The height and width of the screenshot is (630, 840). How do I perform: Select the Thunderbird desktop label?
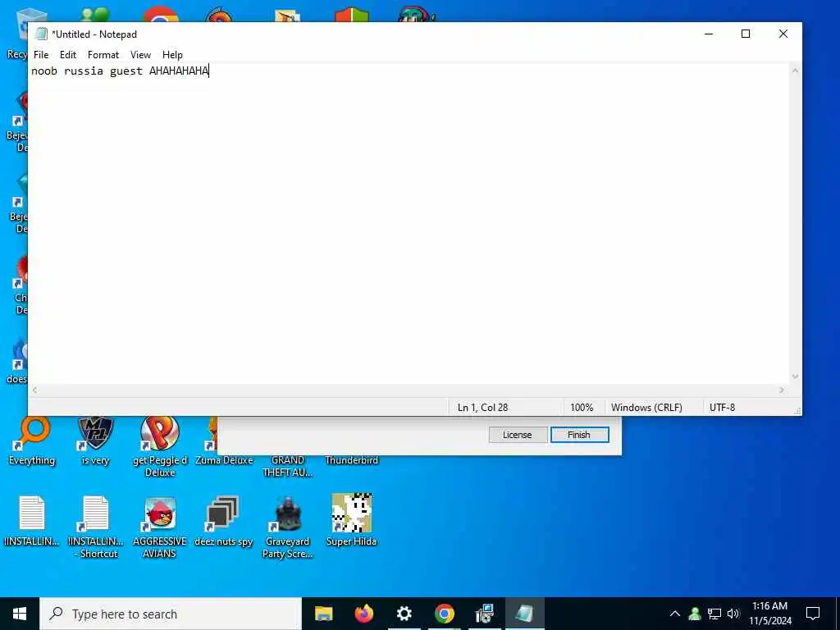point(351,460)
